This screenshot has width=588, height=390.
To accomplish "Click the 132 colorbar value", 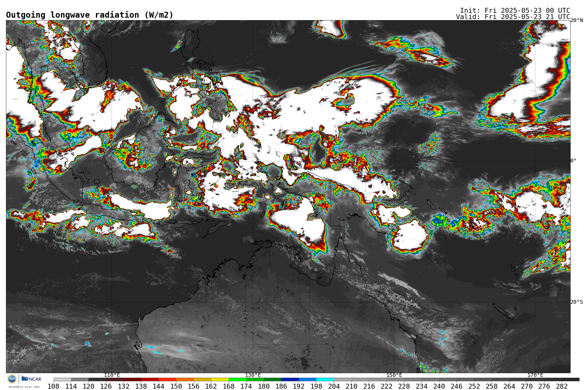I will (x=124, y=386).
